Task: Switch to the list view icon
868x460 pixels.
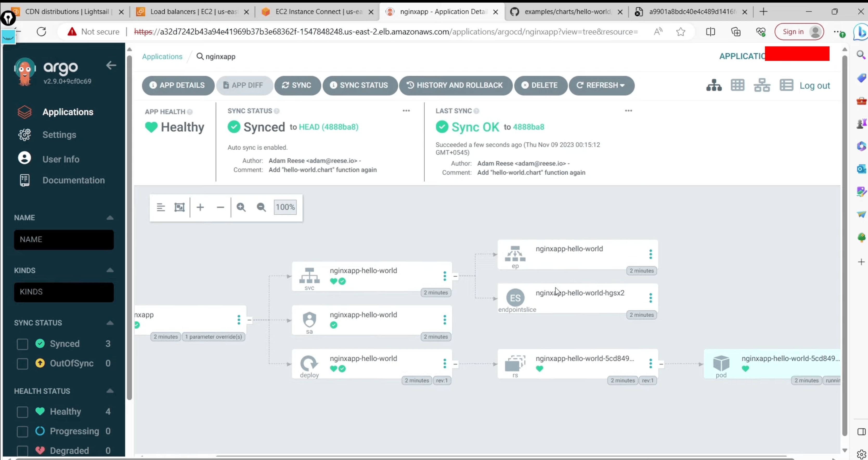Action: pyautogui.click(x=786, y=85)
